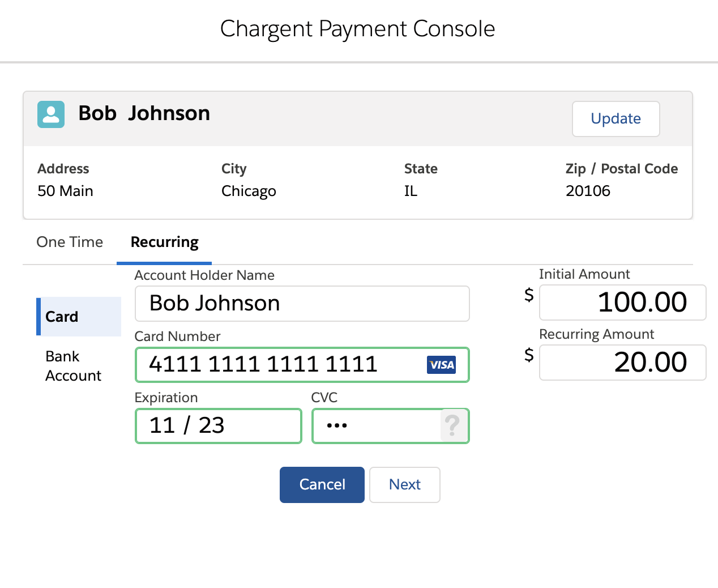Screen dimensions: 718x588
Task: Click the Next button
Action: click(x=404, y=484)
